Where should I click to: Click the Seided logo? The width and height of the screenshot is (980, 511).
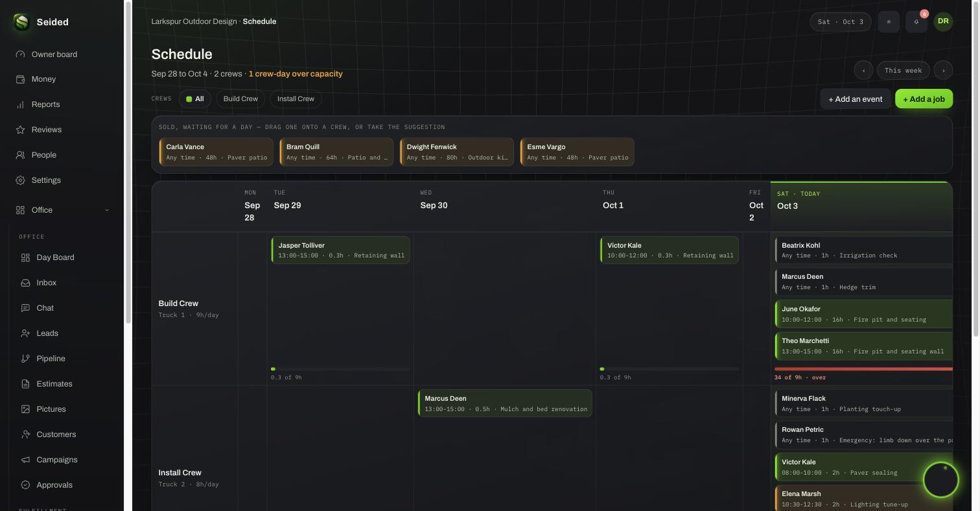[x=21, y=22]
